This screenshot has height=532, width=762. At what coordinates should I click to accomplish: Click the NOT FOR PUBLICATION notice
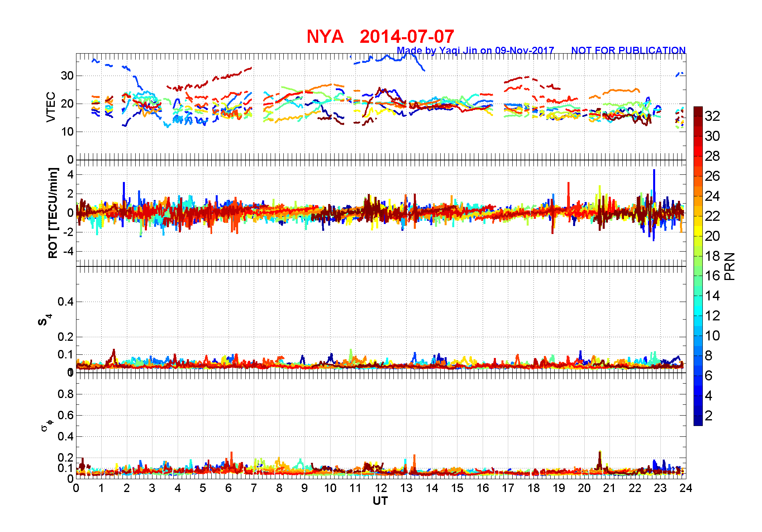pyautogui.click(x=628, y=50)
